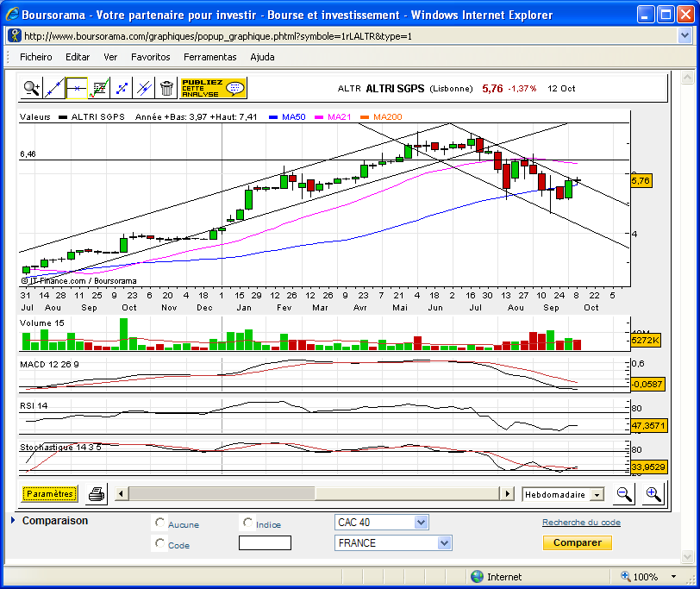Click the Comparer button
Screen dimensions: 700x589
pos(578,542)
